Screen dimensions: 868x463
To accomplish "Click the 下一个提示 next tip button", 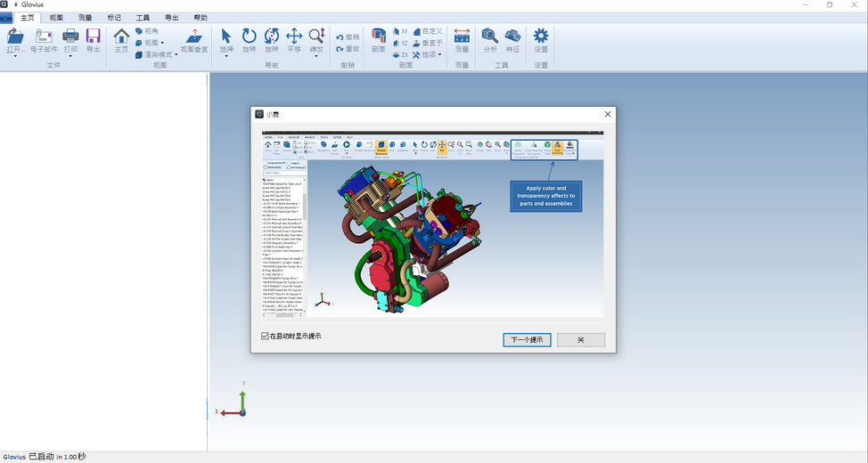I will click(x=527, y=340).
